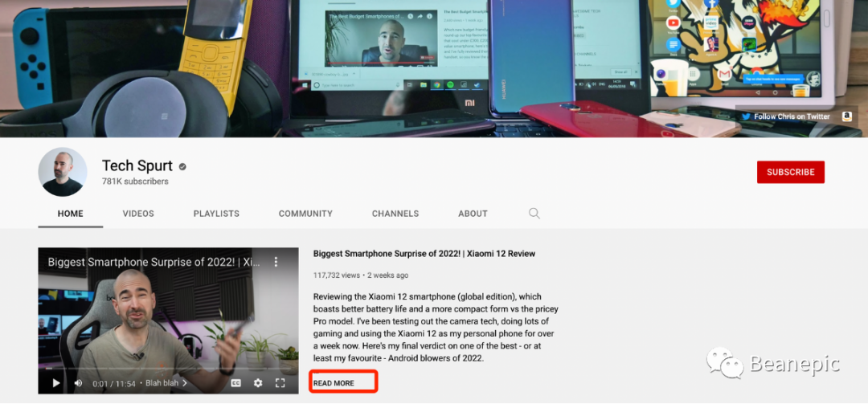
Task: Click the 0:01 / 11:54 time display
Action: tap(113, 384)
